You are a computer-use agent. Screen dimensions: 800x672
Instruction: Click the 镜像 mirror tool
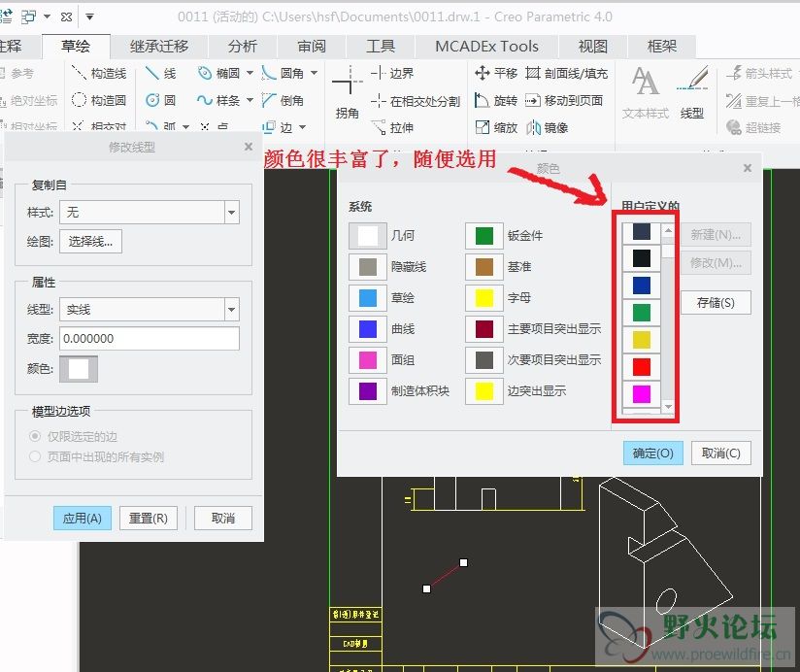click(547, 127)
